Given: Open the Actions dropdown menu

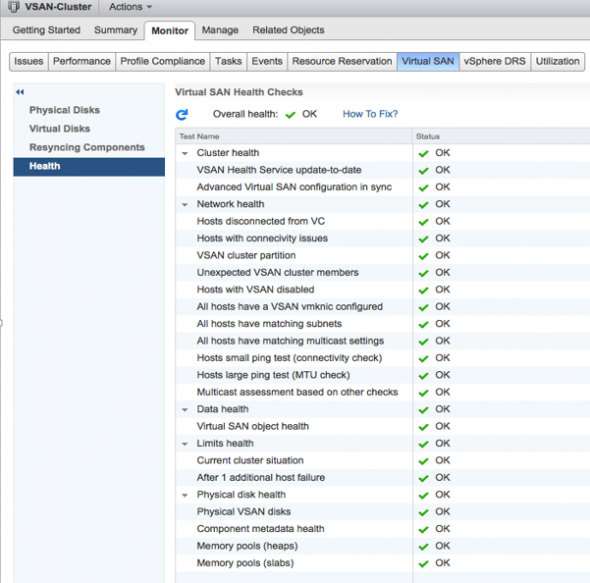Looking at the screenshot, I should pyautogui.click(x=130, y=7).
